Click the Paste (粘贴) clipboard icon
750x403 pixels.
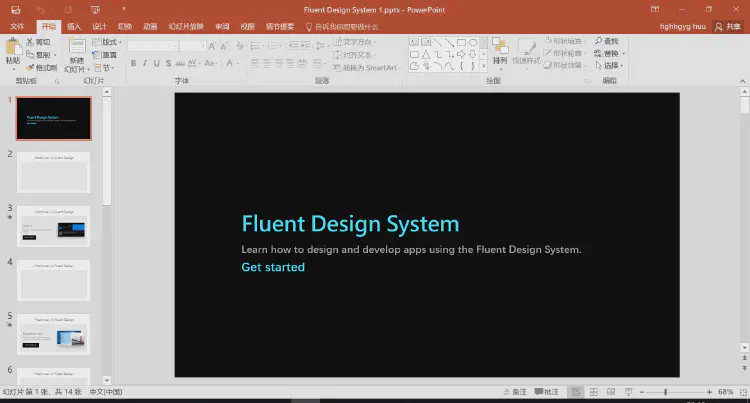coord(12,48)
